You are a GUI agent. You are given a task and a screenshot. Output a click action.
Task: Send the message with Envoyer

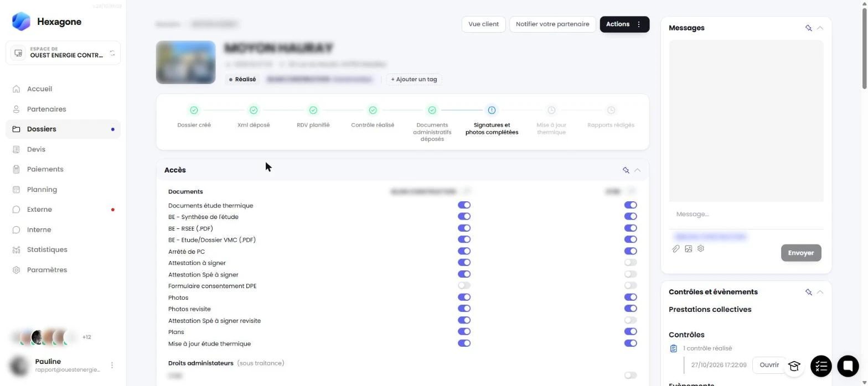[x=800, y=253]
